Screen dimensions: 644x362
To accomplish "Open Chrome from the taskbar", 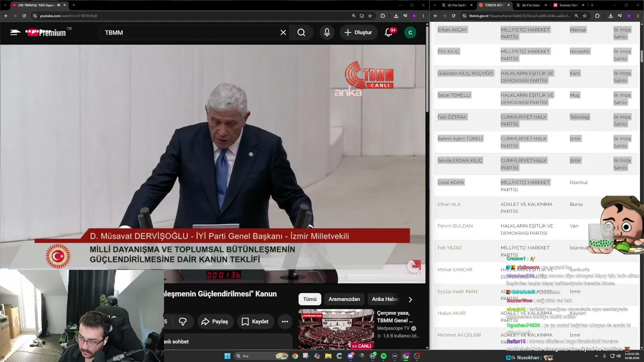I will (295, 356).
